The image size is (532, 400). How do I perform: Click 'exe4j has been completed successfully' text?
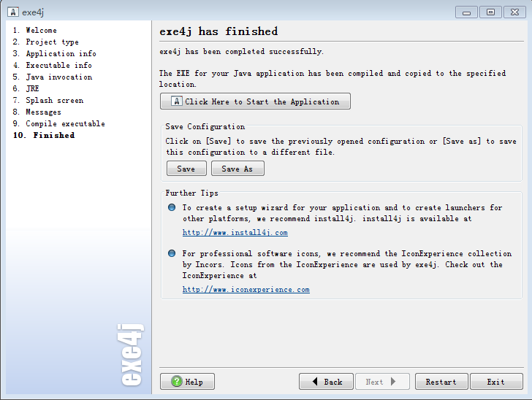click(242, 52)
